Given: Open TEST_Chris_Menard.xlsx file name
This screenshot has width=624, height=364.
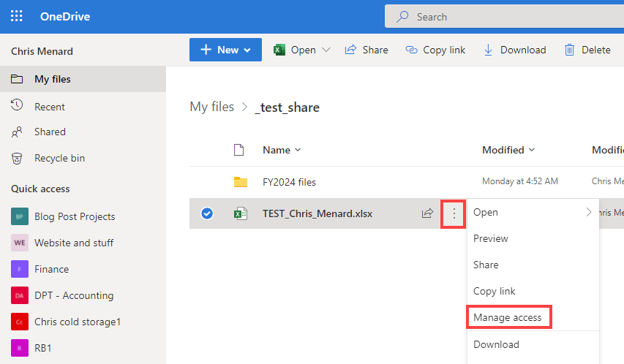Looking at the screenshot, I should [317, 213].
